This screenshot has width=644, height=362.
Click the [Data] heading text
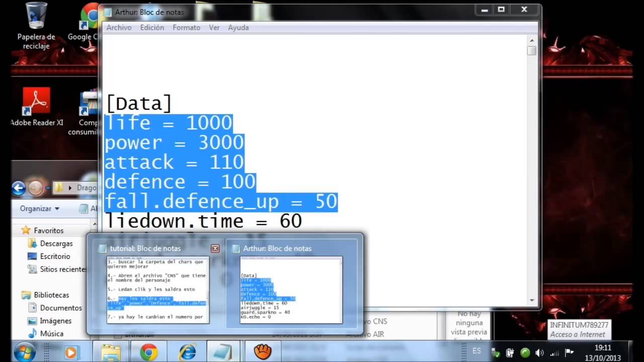pos(139,104)
